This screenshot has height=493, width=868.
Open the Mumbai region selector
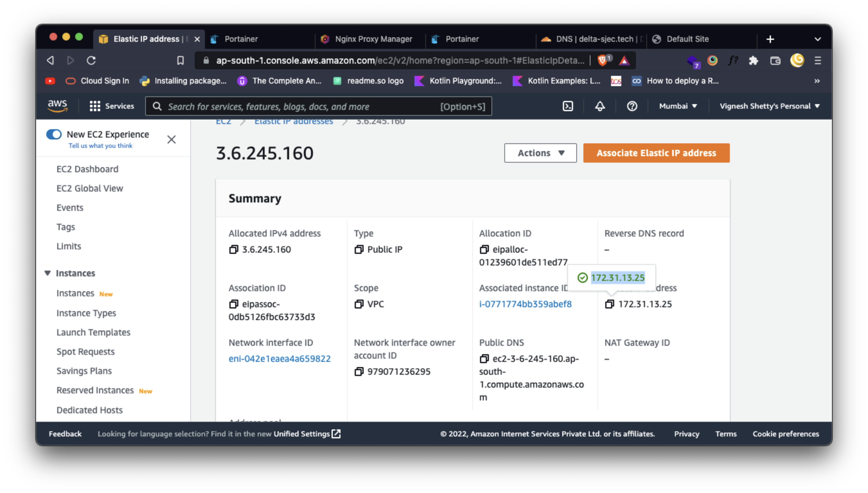tap(678, 106)
